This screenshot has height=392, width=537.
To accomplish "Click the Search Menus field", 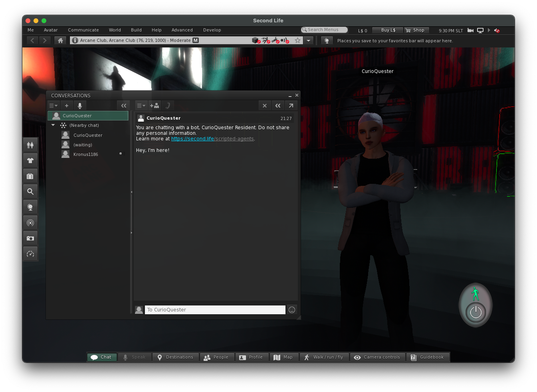I will coord(324,30).
